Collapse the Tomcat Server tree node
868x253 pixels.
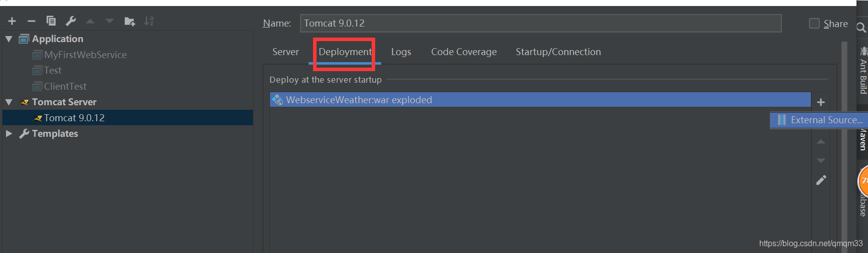pyautogui.click(x=9, y=102)
